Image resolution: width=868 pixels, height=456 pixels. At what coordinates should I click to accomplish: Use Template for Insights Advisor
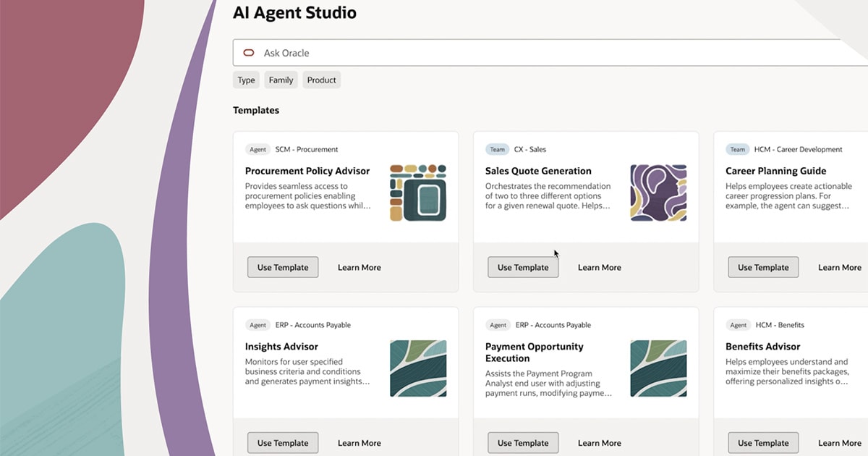[283, 443]
